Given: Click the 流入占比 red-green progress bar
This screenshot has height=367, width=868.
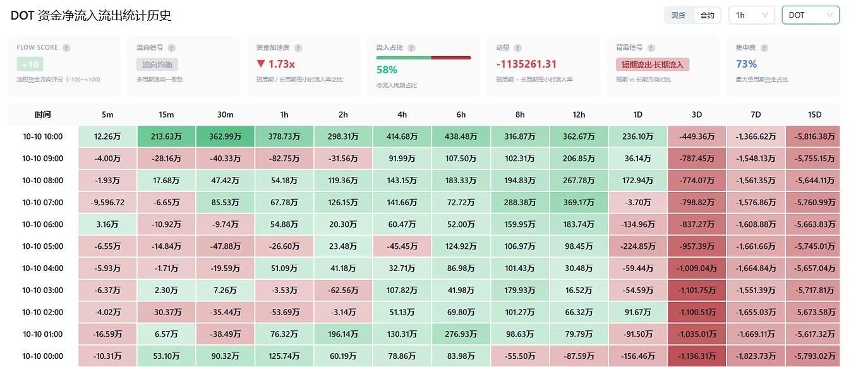Looking at the screenshot, I should (423, 57).
